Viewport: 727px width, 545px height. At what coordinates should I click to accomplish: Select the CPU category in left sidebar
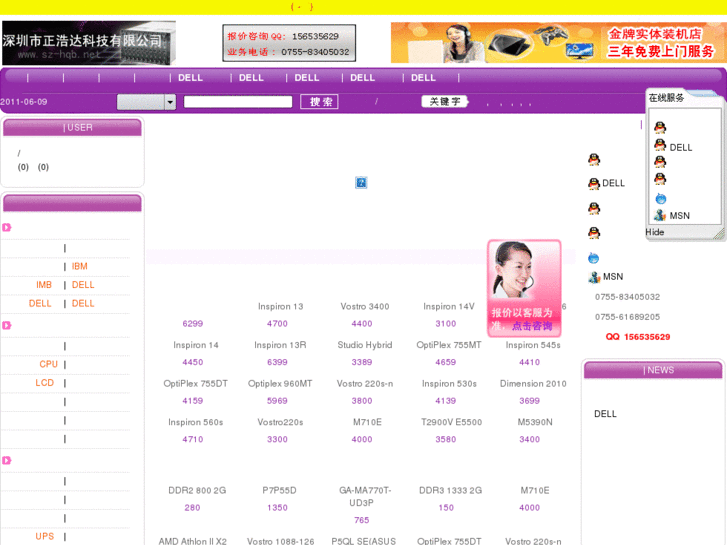(x=48, y=364)
